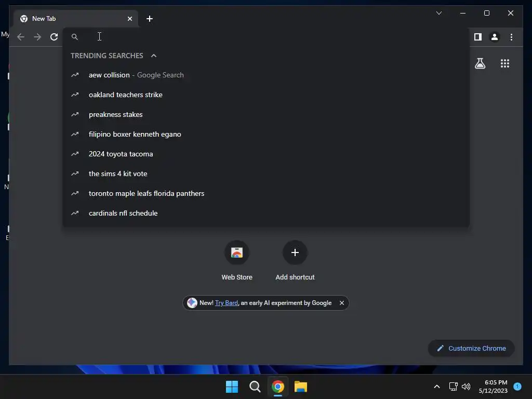Select preakness stakes suggestion
The width and height of the screenshot is (532, 399).
coord(266,114)
